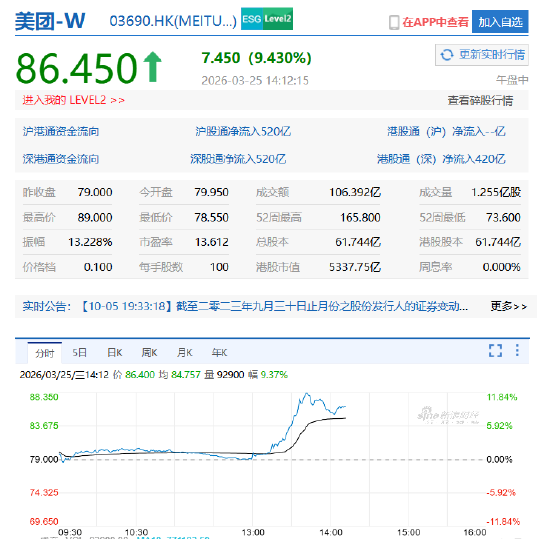Image resolution: width=550 pixels, height=539 pixels.
Task: Click the refresh icon in 更新实时行情
Action: (x=447, y=55)
